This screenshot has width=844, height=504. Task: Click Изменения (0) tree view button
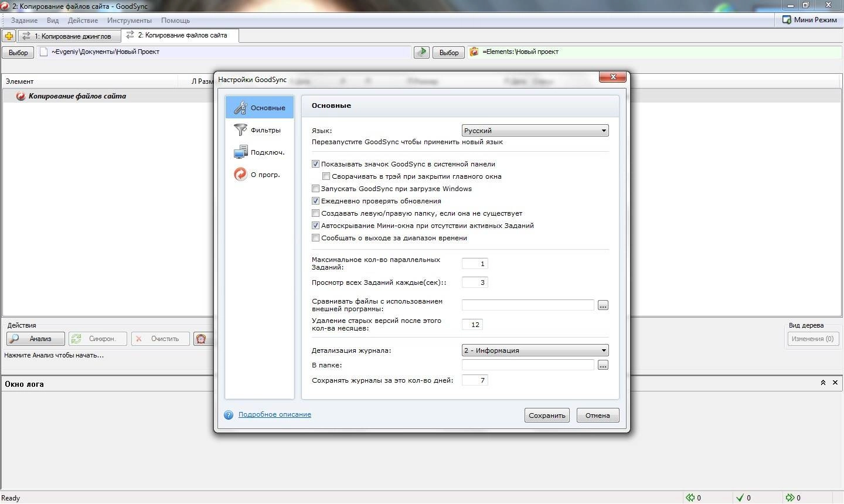pos(814,339)
